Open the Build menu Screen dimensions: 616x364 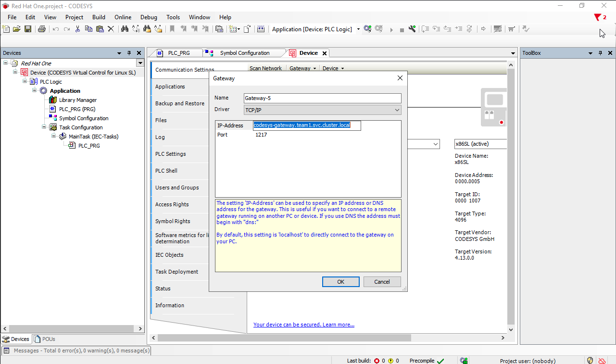click(x=99, y=17)
